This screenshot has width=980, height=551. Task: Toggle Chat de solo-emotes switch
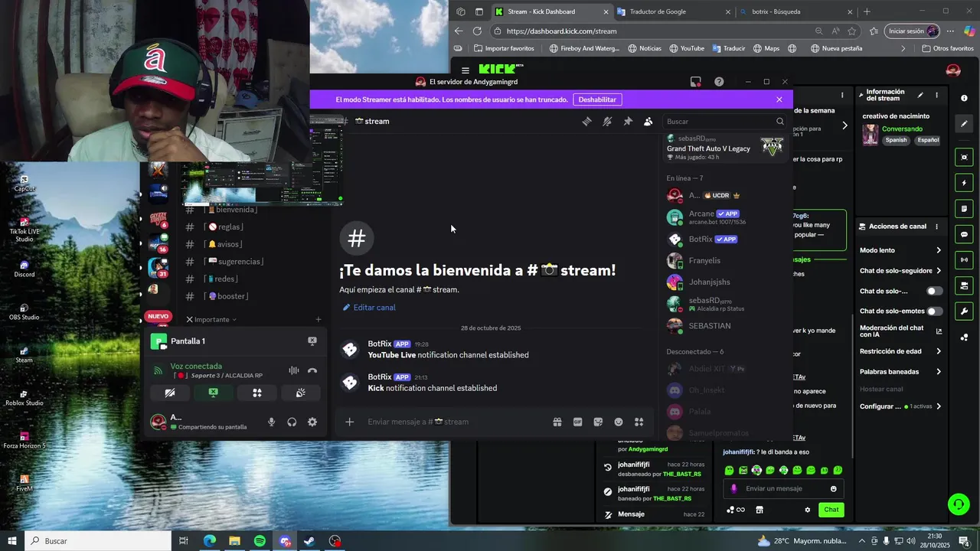935,311
